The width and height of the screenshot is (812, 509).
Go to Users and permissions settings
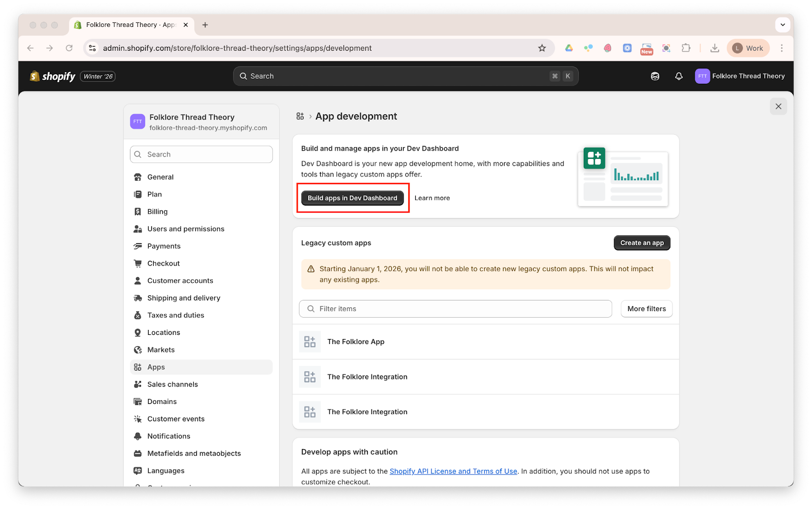point(186,229)
